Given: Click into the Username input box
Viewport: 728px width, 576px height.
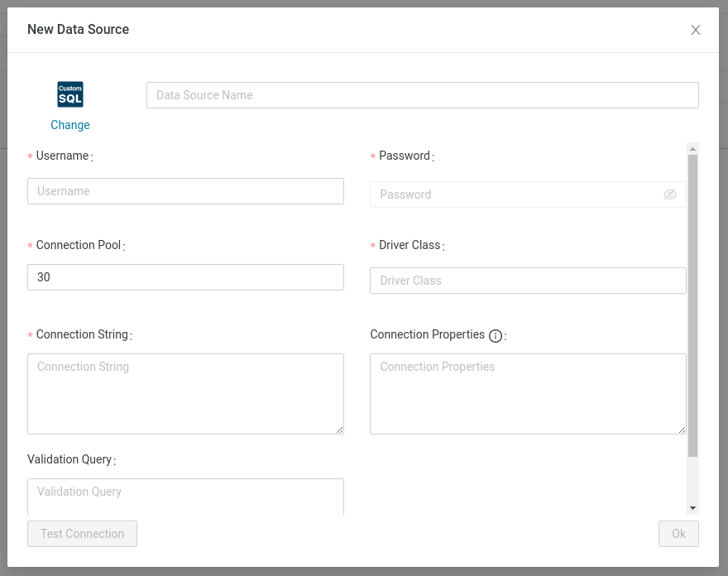Looking at the screenshot, I should point(185,191).
